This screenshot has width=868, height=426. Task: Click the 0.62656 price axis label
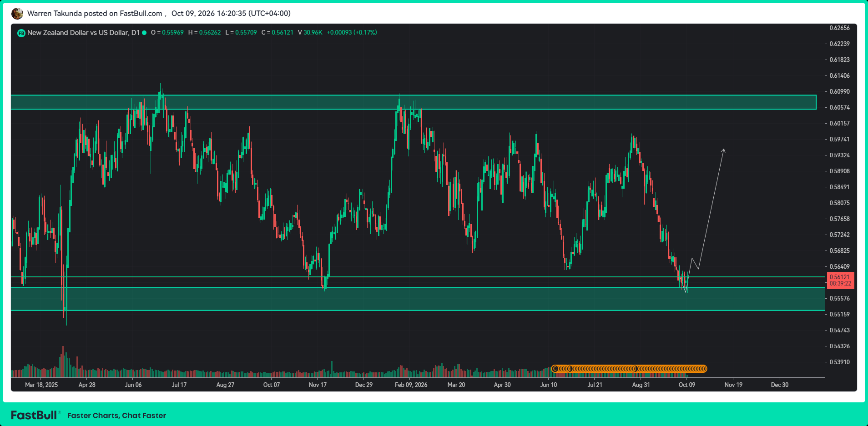pos(839,28)
